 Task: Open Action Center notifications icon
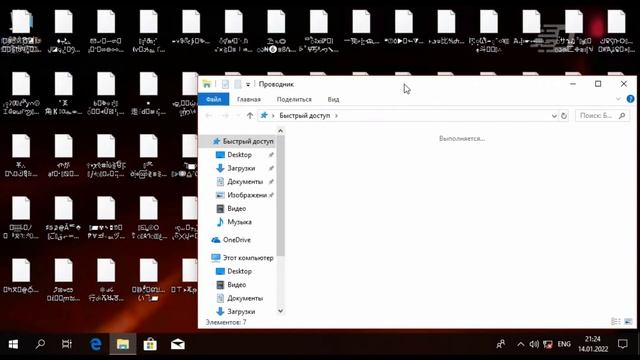click(622, 344)
